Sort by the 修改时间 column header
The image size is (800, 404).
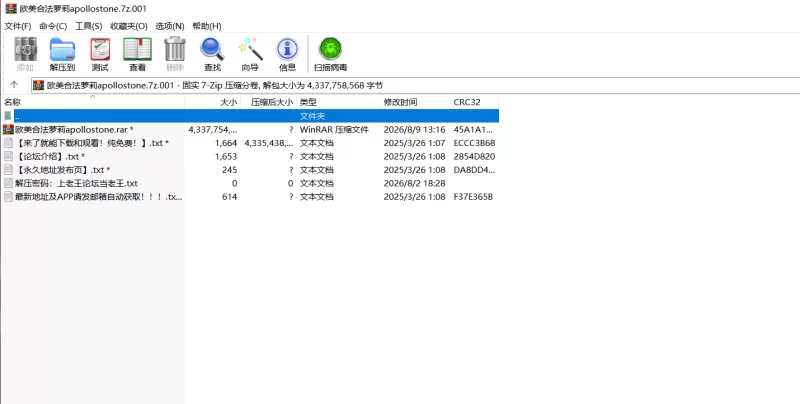click(415, 102)
